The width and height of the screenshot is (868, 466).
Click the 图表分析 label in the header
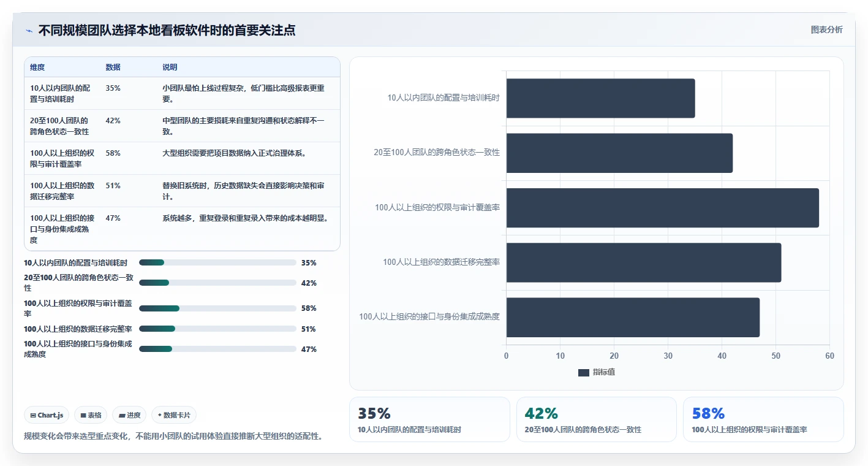click(x=826, y=29)
